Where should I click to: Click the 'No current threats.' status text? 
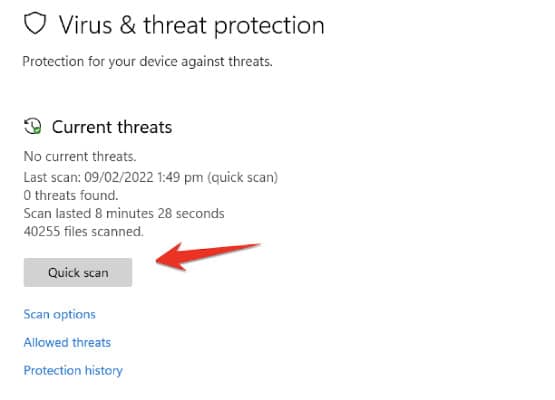(x=80, y=156)
